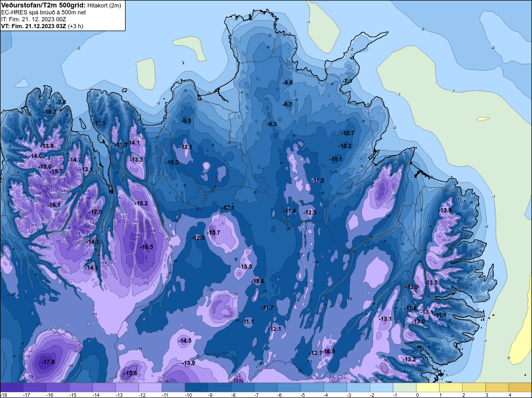Click the -16.5 temperature reading
532x398 pixels.
click(x=147, y=247)
